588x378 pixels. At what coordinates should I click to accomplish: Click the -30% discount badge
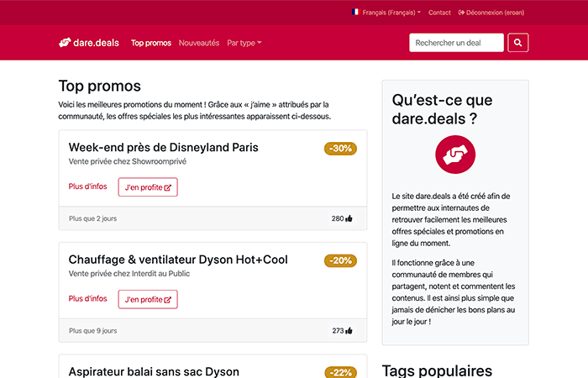340,149
